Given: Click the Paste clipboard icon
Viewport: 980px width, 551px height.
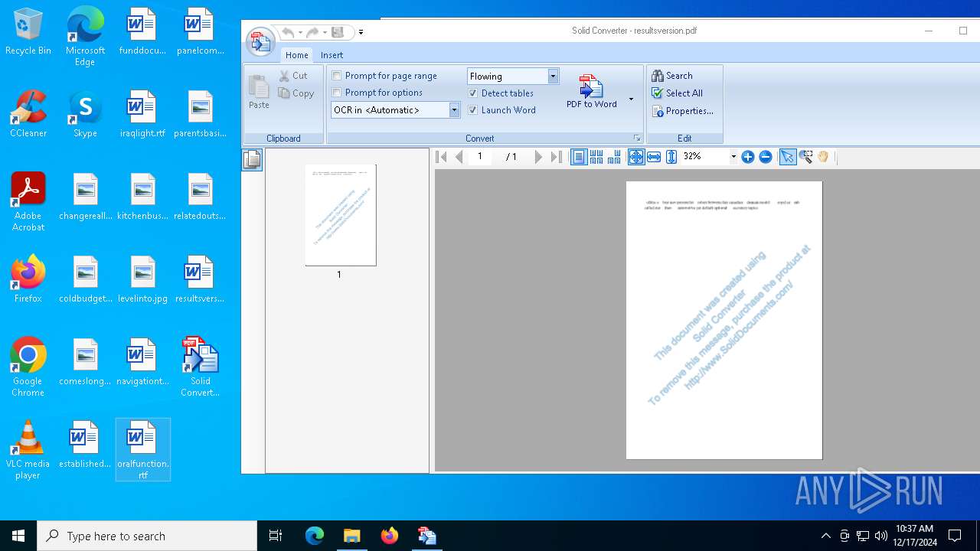Looking at the screenshot, I should pyautogui.click(x=259, y=92).
